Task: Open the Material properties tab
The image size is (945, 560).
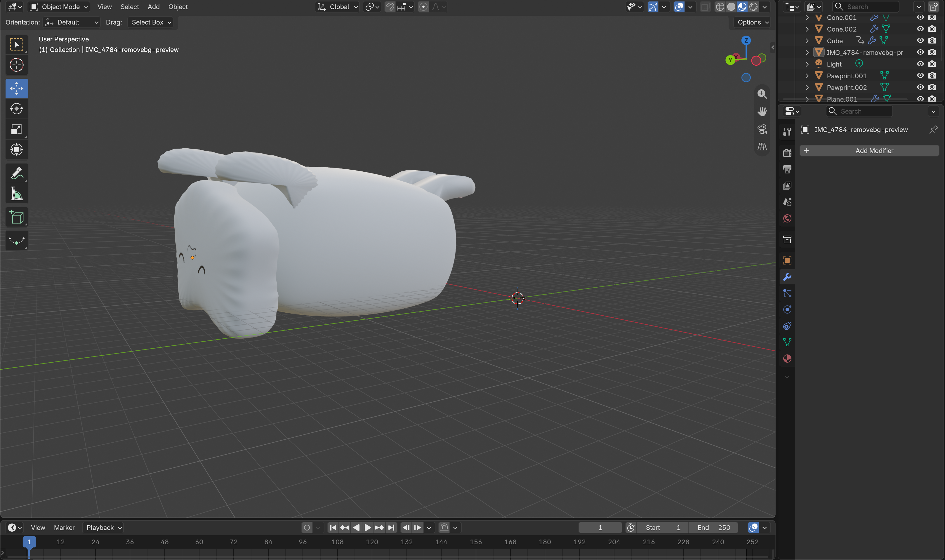Action: pos(787,359)
